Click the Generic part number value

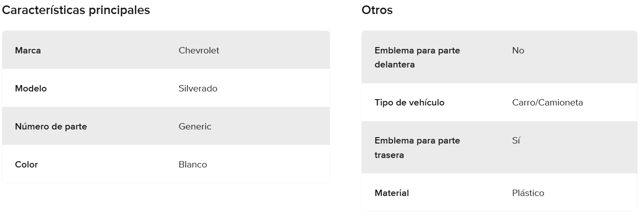tap(195, 126)
